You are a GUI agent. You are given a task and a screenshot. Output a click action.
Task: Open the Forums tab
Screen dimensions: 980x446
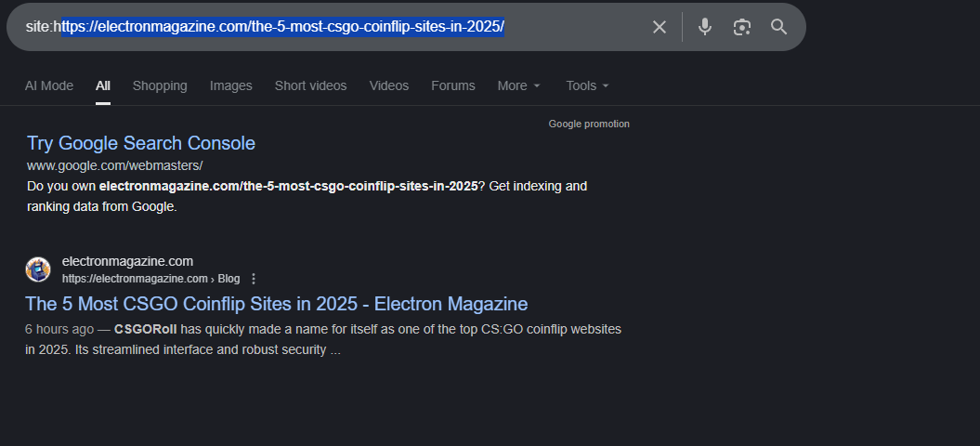point(453,85)
